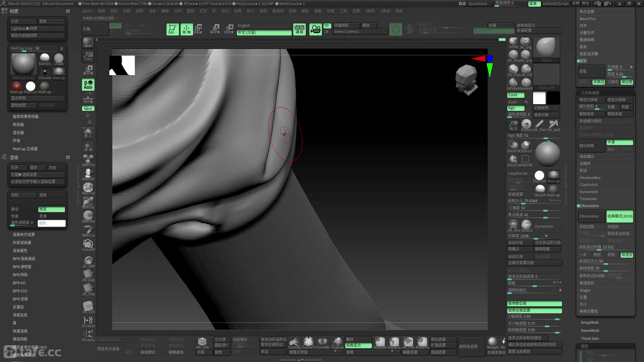The image size is (644, 362).
Task: Activate Edit mode button
Action: tap(172, 29)
